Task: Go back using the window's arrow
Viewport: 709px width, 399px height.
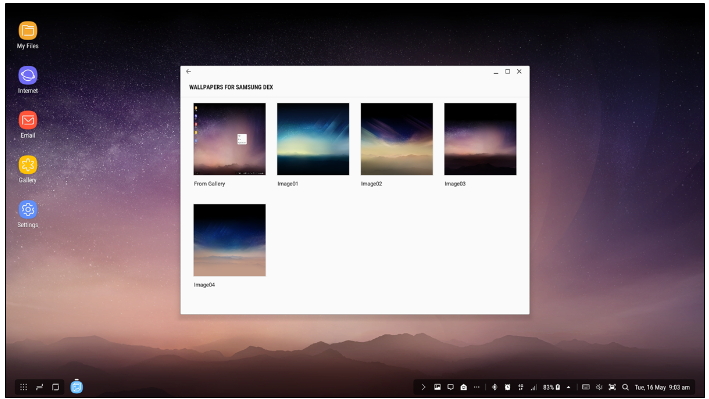Action: (x=189, y=71)
